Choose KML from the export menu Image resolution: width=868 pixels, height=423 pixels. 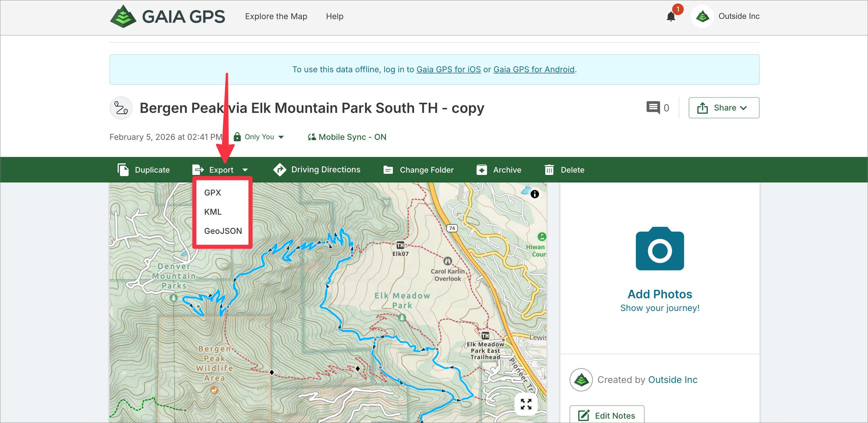[213, 212]
